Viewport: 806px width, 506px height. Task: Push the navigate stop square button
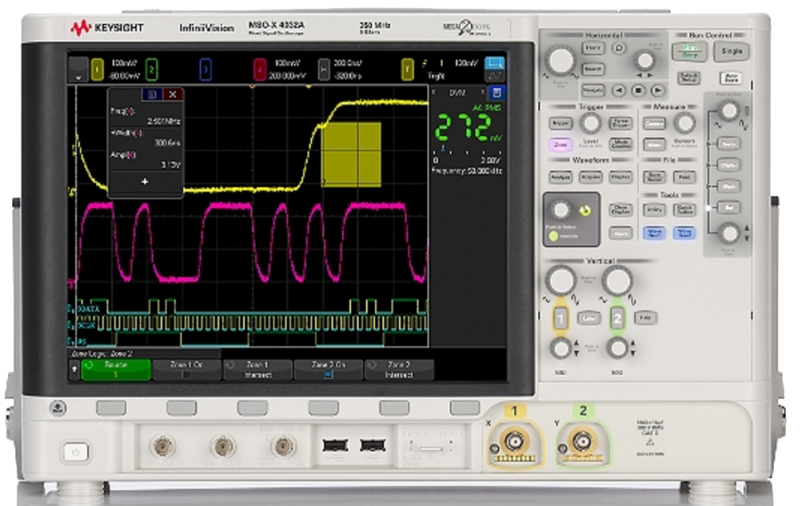coord(638,91)
